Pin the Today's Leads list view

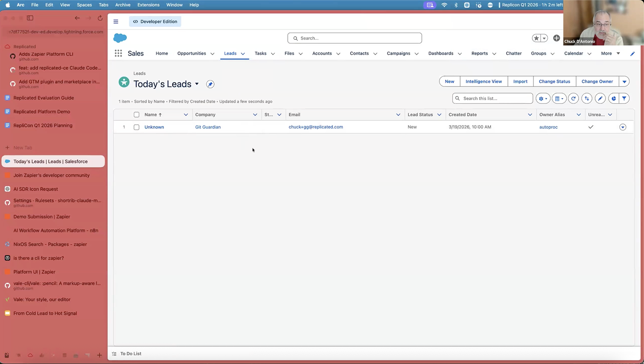[210, 84]
